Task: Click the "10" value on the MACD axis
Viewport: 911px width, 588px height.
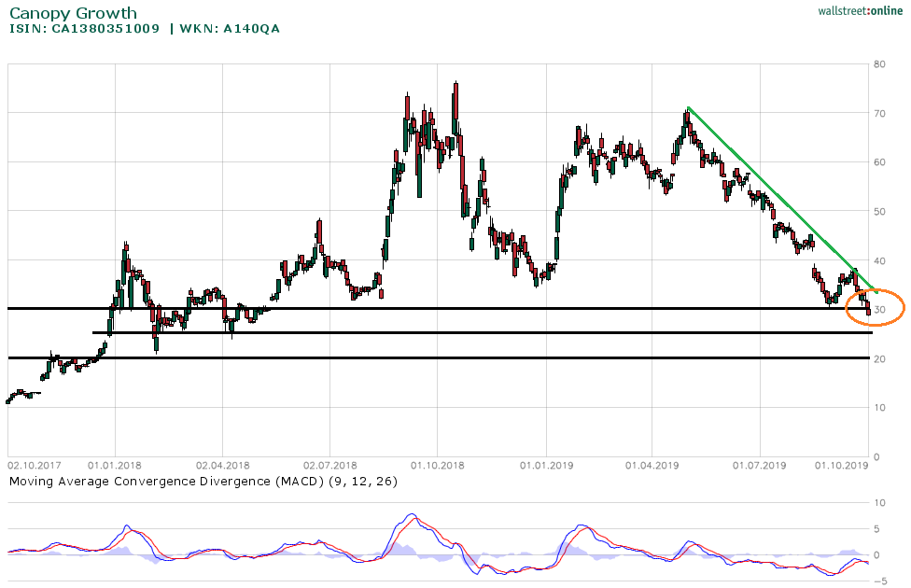Action: click(880, 502)
